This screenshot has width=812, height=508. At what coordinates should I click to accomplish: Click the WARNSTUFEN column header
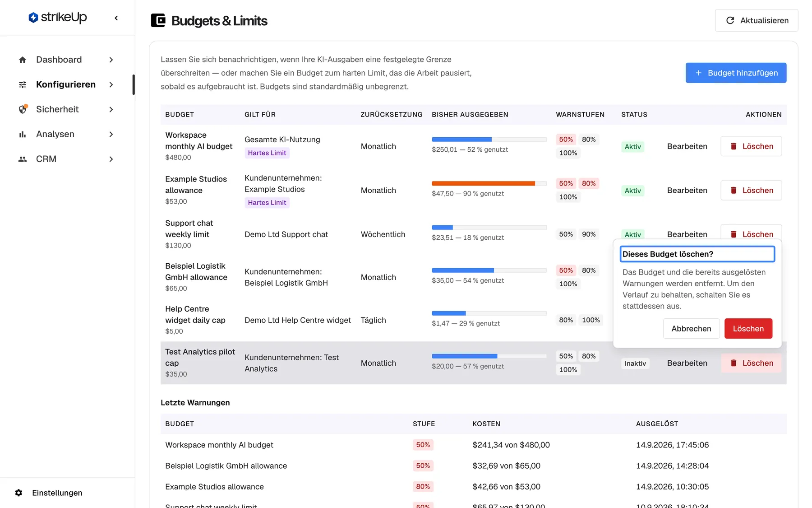point(580,115)
